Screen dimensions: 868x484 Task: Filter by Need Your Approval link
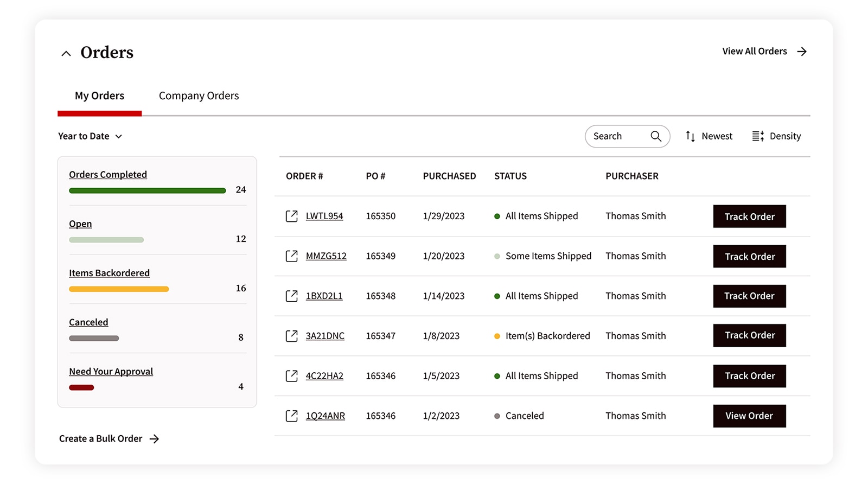(x=111, y=372)
